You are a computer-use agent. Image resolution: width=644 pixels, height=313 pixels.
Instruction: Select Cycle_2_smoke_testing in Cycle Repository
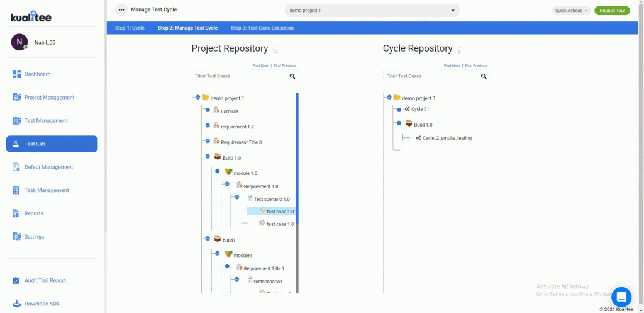point(447,138)
